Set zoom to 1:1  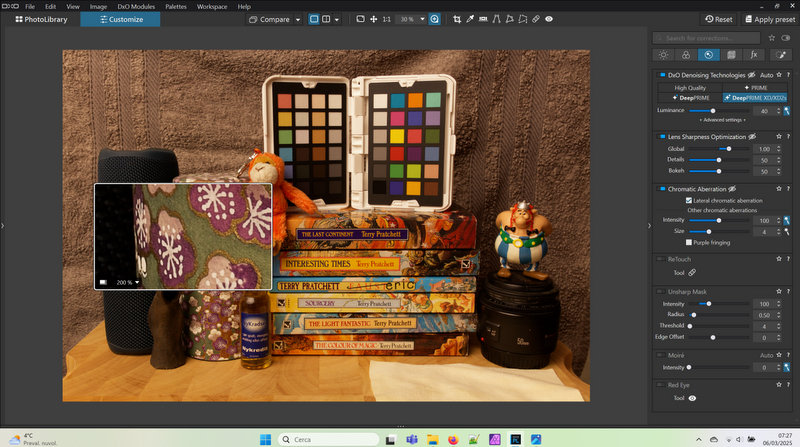coord(387,19)
